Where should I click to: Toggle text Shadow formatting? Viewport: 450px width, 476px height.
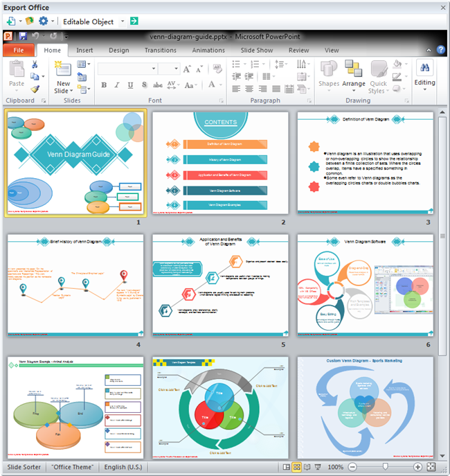click(x=144, y=85)
